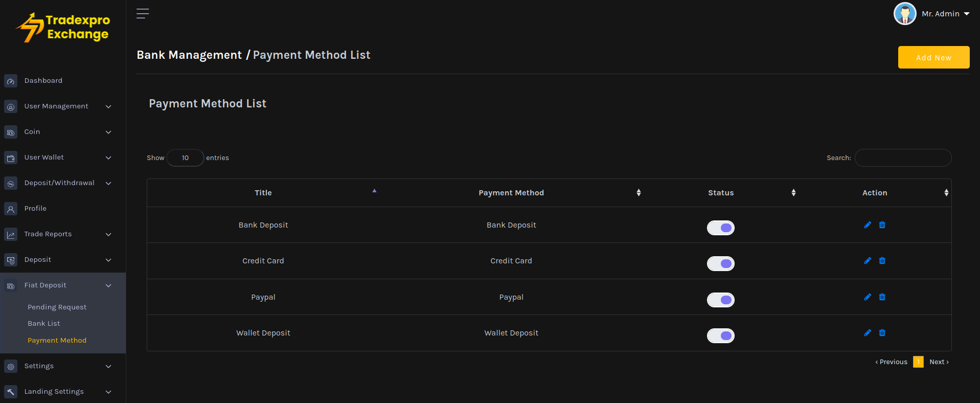980x403 pixels.
Task: Toggle the Bank Deposit status switch
Action: 720,228
